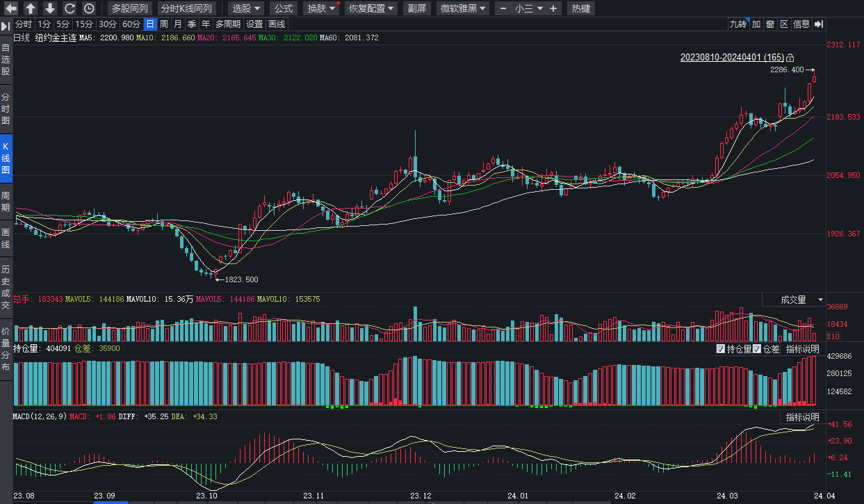
Task: Click the 信息 button
Action: tap(801, 24)
